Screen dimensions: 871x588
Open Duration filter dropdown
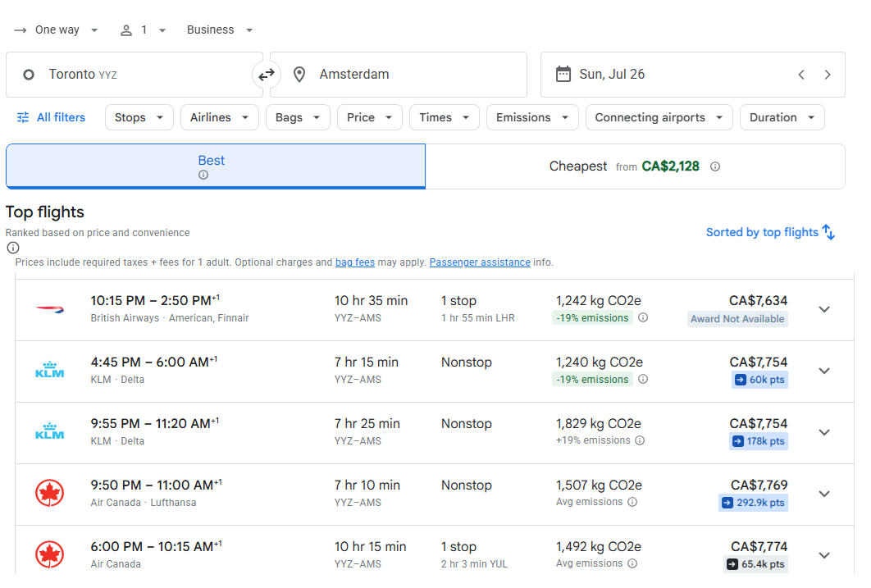click(x=782, y=117)
